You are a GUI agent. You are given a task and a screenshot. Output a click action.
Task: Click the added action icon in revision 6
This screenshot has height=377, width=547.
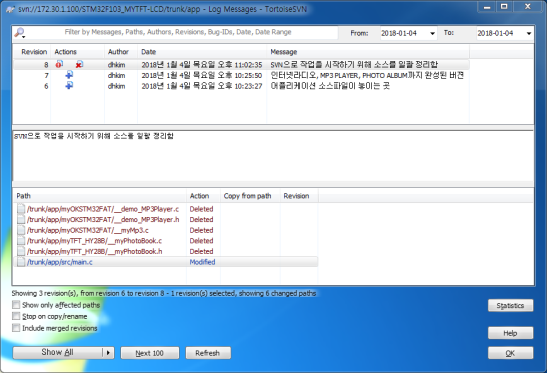click(69, 85)
